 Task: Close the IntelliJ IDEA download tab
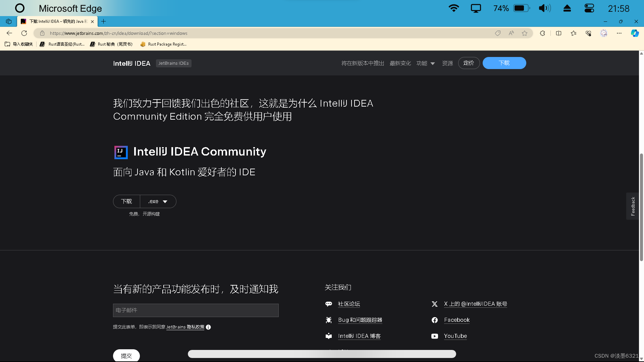point(92,21)
